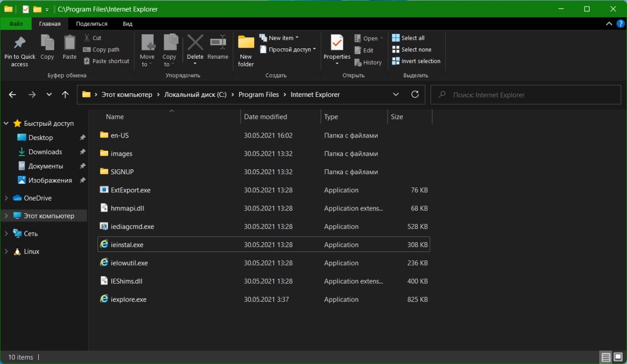Collapse the ribbon with chevron
This screenshot has width=627, height=364.
609,23
